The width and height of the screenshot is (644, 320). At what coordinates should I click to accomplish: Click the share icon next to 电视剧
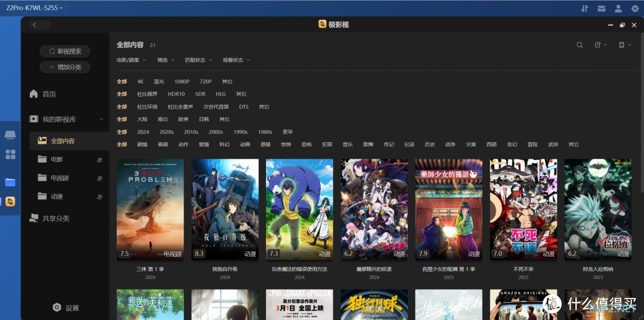(100, 178)
